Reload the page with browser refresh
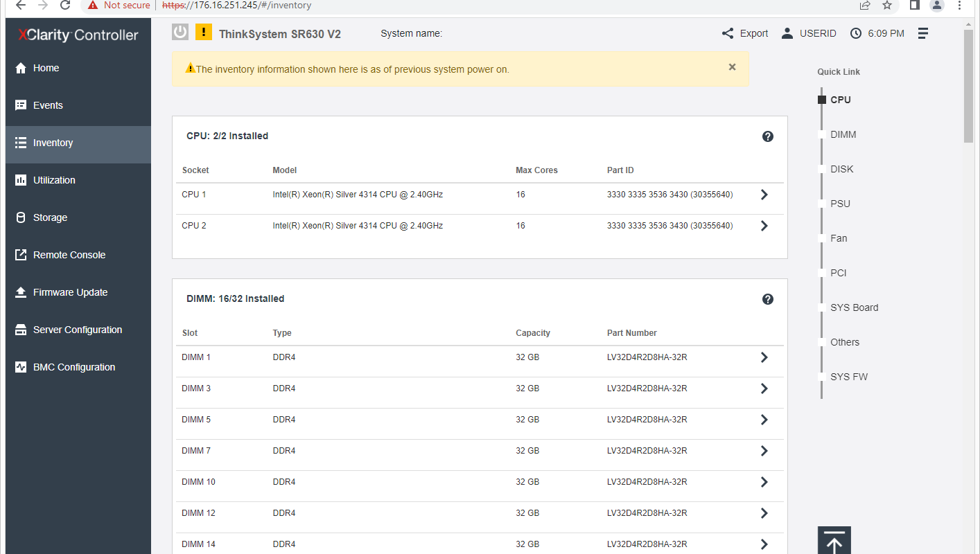Image resolution: width=980 pixels, height=554 pixels. 65,5
